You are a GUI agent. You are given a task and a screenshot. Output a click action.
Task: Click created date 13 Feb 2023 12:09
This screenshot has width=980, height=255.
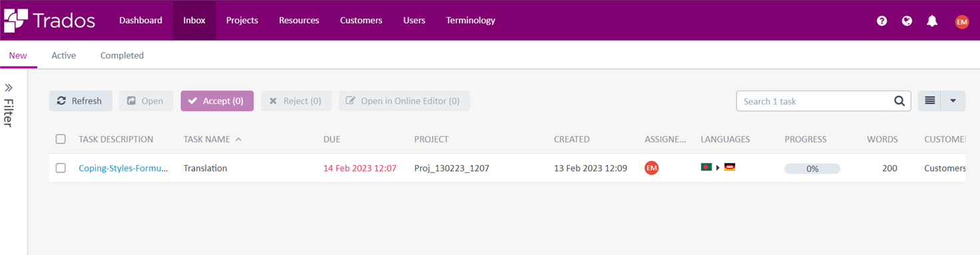pyautogui.click(x=591, y=168)
